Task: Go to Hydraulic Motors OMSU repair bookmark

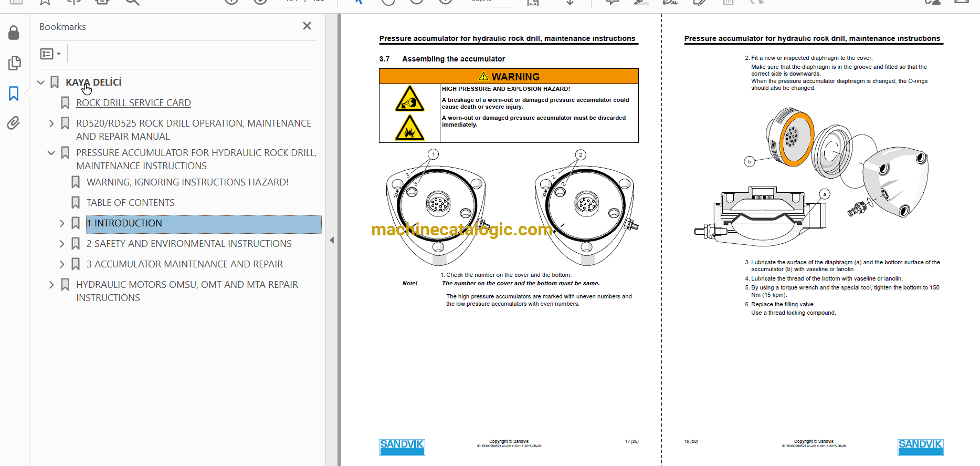Action: tap(187, 291)
